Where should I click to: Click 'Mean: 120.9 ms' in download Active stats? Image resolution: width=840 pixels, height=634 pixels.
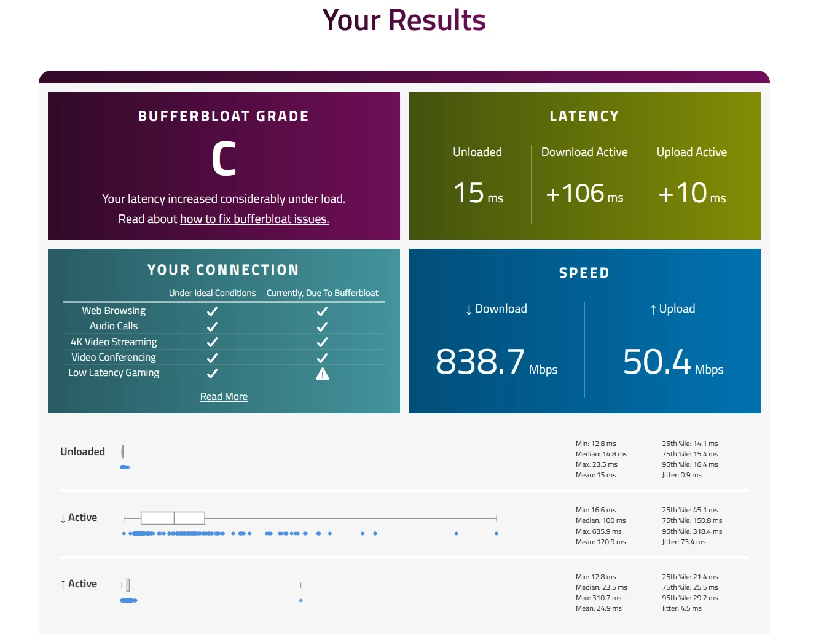pyautogui.click(x=601, y=542)
